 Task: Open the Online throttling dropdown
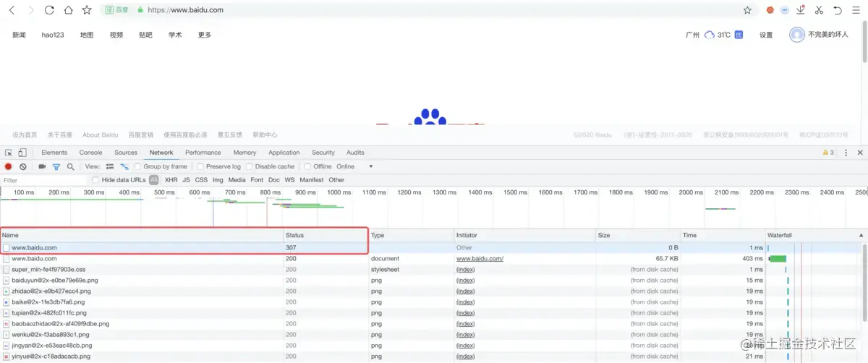[x=355, y=166]
